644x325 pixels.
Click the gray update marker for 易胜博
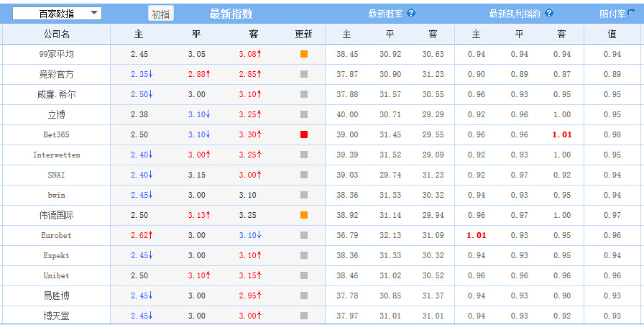pyautogui.click(x=304, y=296)
